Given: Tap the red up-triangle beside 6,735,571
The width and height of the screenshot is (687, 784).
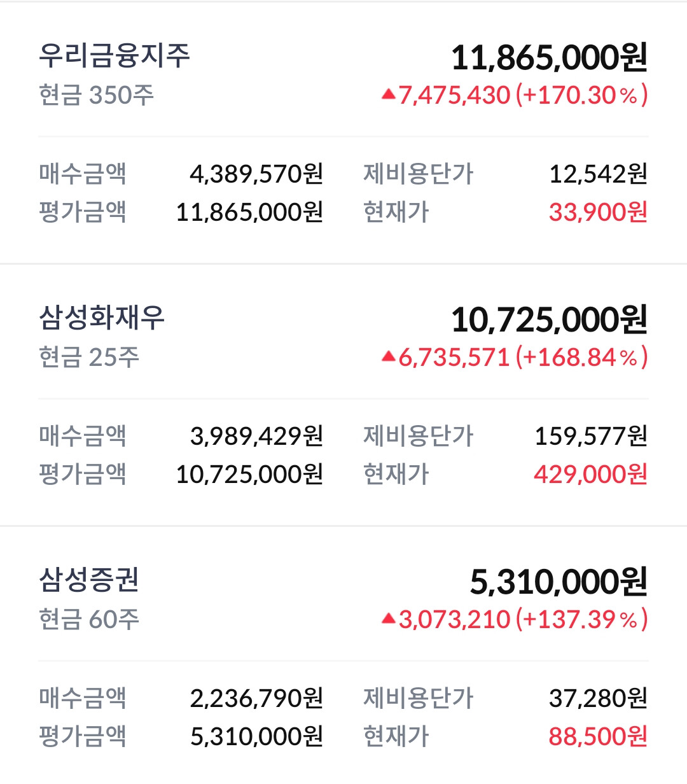Looking at the screenshot, I should (x=389, y=357).
